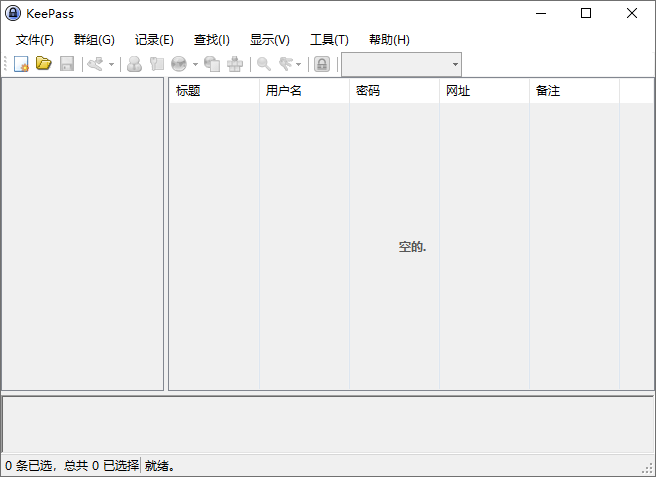Click the status text "0 条已选, 总共 0 已选择"

[72, 465]
